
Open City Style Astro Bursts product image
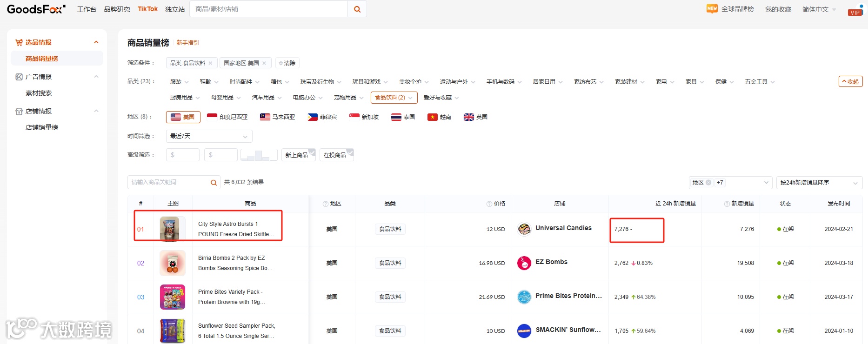(172, 229)
